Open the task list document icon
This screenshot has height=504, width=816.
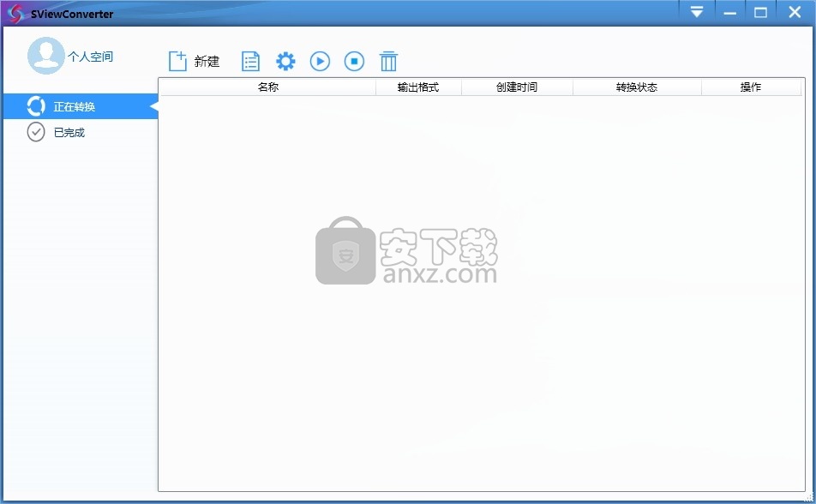tap(251, 62)
